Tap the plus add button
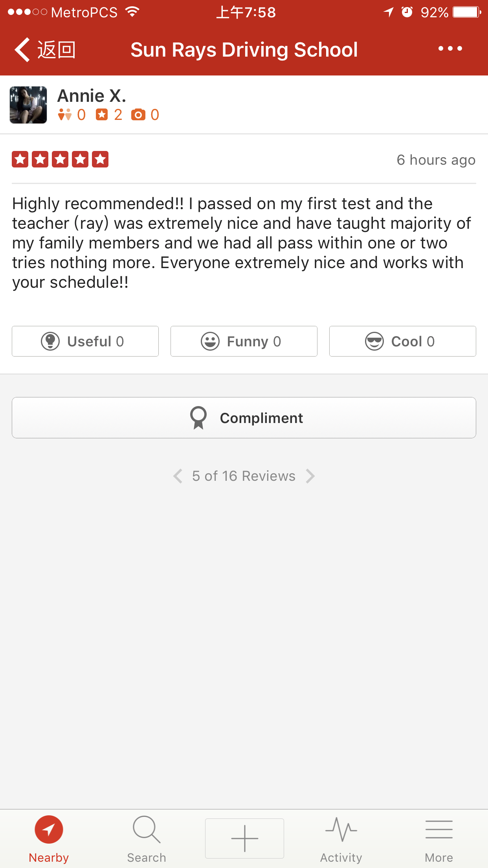Image resolution: width=488 pixels, height=868 pixels. pos(244,839)
